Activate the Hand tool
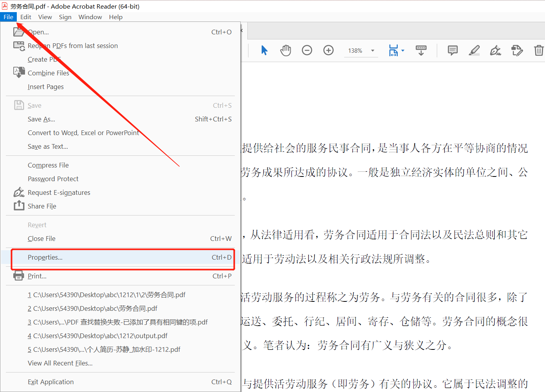The image size is (545, 392). tap(286, 50)
